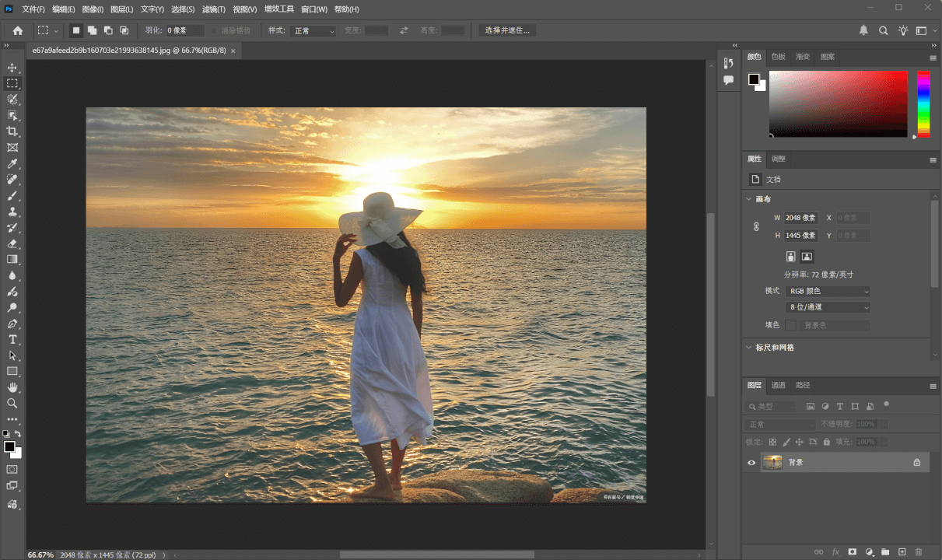The image size is (942, 560).
Task: Select the Brush tool
Action: tap(12, 194)
